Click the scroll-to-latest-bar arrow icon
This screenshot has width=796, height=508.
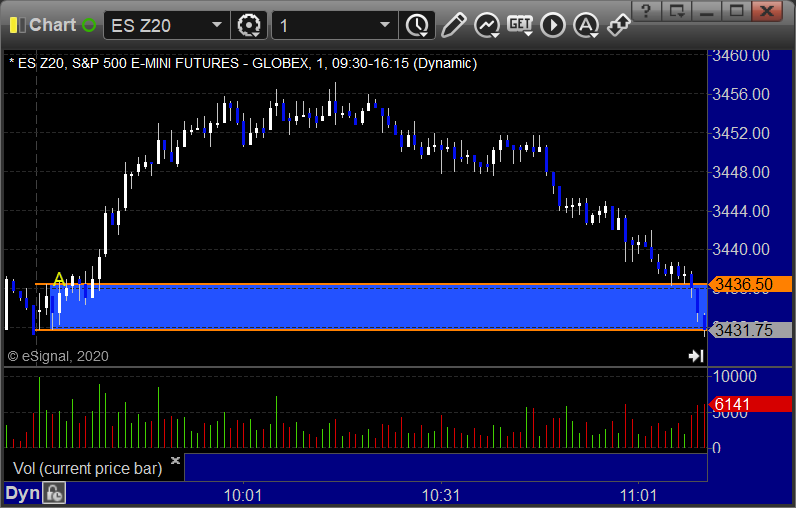point(696,356)
